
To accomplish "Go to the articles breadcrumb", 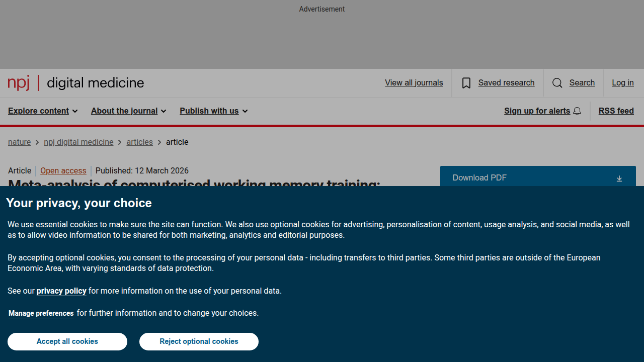I will click(139, 142).
